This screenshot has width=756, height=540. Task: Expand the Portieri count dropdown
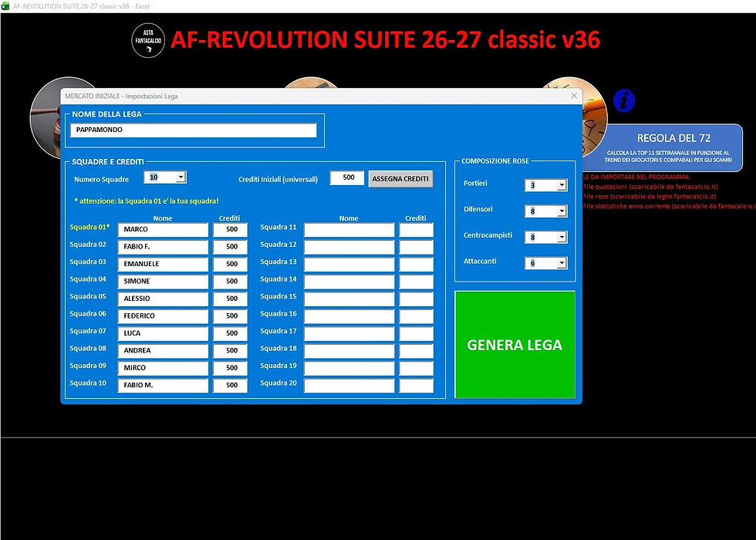tap(562, 185)
